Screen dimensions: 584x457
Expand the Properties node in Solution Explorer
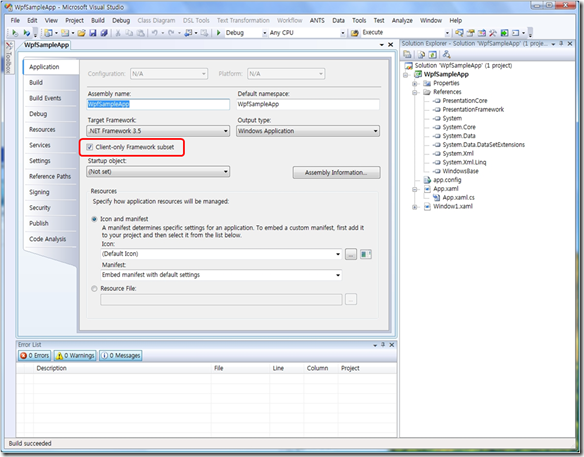tap(415, 83)
